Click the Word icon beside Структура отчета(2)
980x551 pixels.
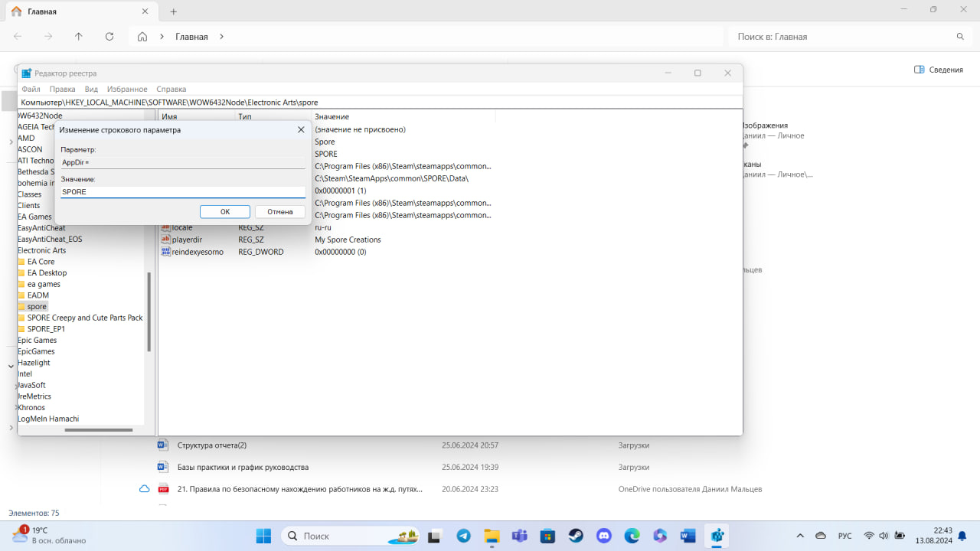[x=162, y=445]
